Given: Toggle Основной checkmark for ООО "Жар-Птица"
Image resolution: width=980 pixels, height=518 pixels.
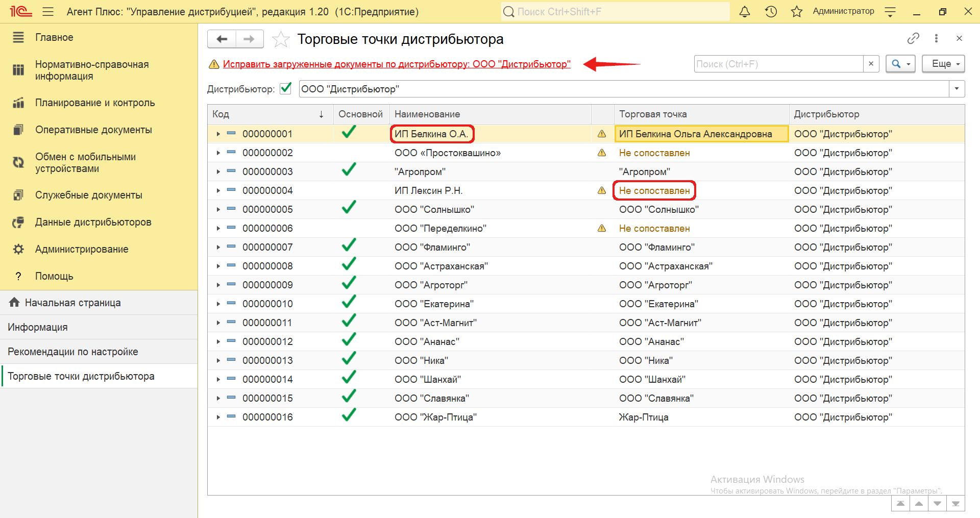Looking at the screenshot, I should (349, 416).
